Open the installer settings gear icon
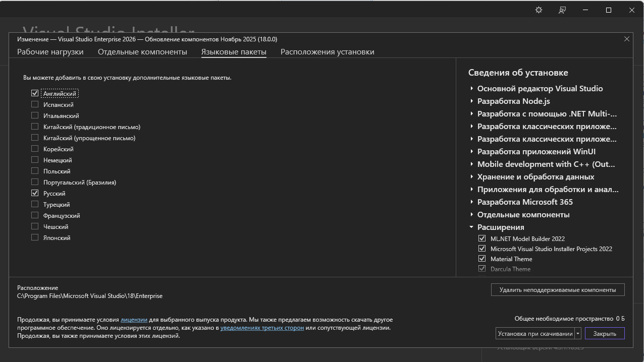This screenshot has width=644, height=362. click(539, 10)
